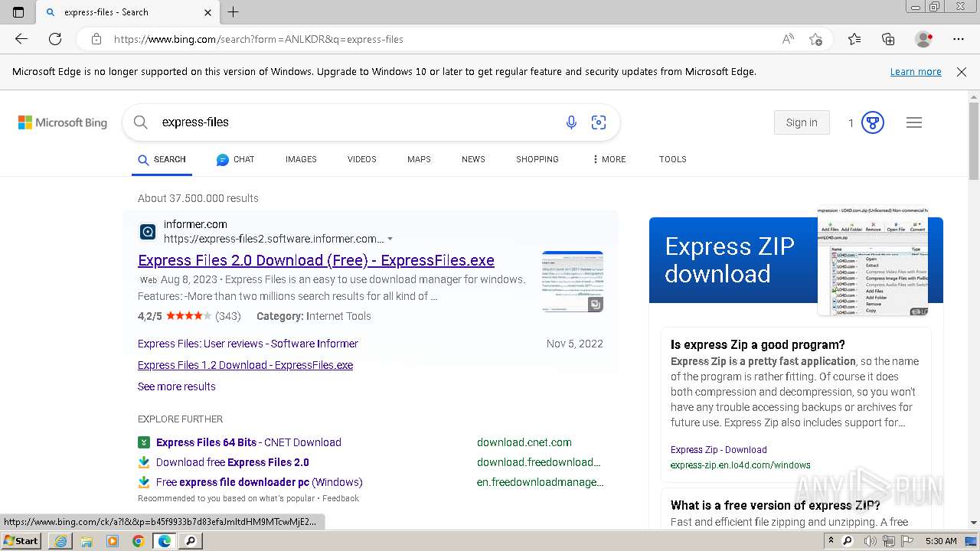980x551 pixels.
Task: Click the Express Files 64 Bits CNET icon
Action: [x=144, y=442]
